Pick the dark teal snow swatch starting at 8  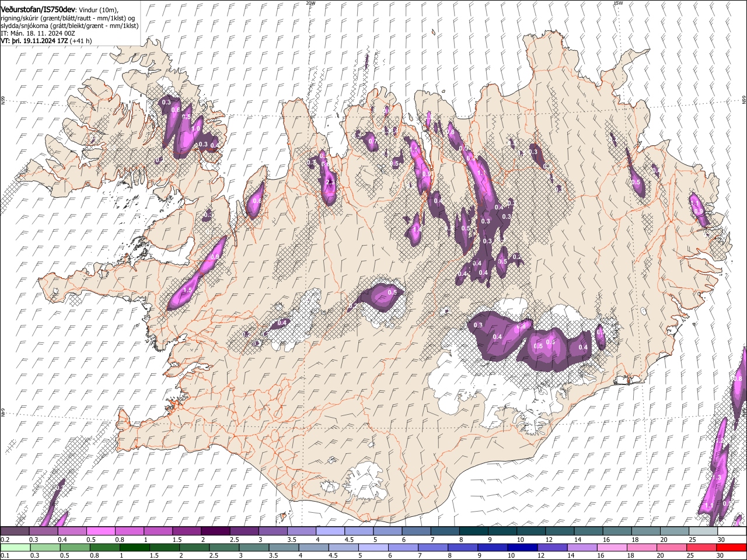tap(473, 531)
